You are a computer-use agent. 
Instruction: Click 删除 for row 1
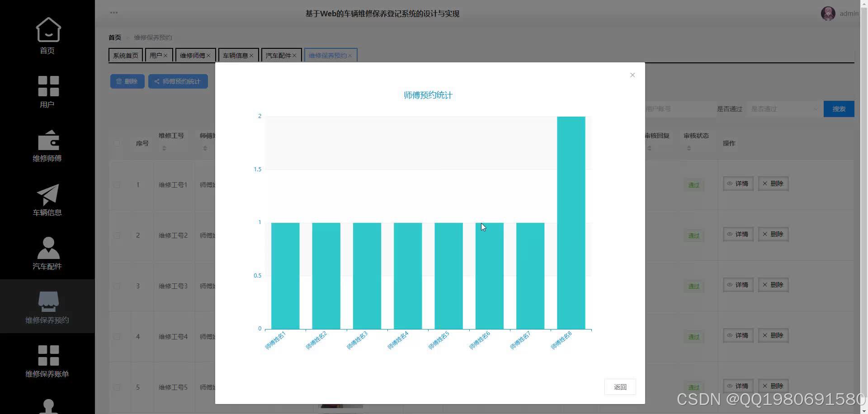pos(774,183)
